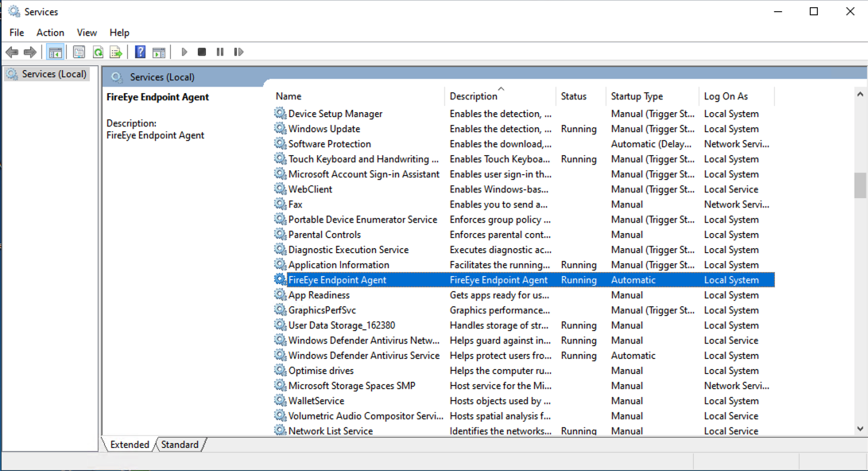Image resolution: width=868 pixels, height=471 pixels.
Task: Click the Refresh toolbar icon
Action: click(98, 53)
